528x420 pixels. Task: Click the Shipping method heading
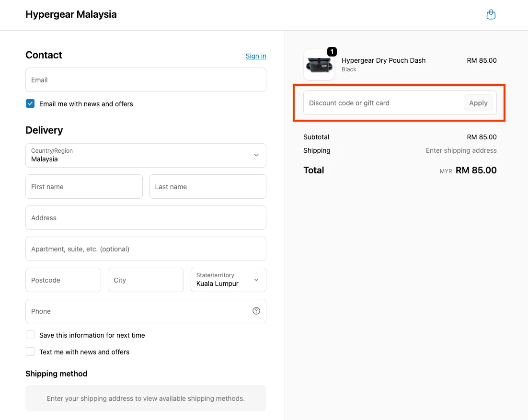point(56,374)
